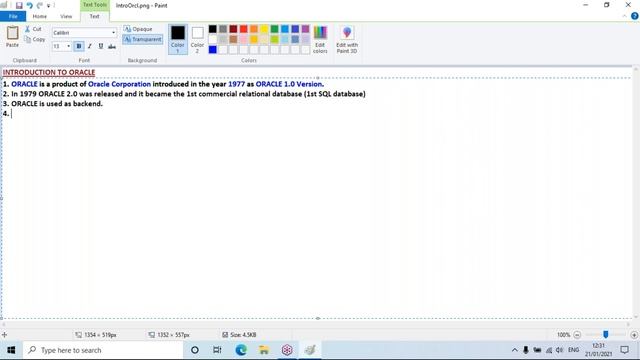Viewport: 640px width, 360px height.
Task: Switch to the View ribbon tab
Action: pos(66,16)
